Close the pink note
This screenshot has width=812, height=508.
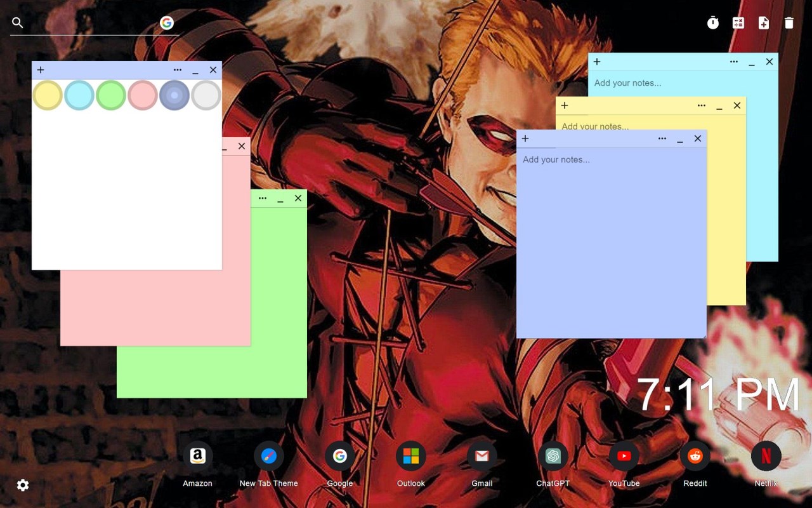[x=242, y=146]
